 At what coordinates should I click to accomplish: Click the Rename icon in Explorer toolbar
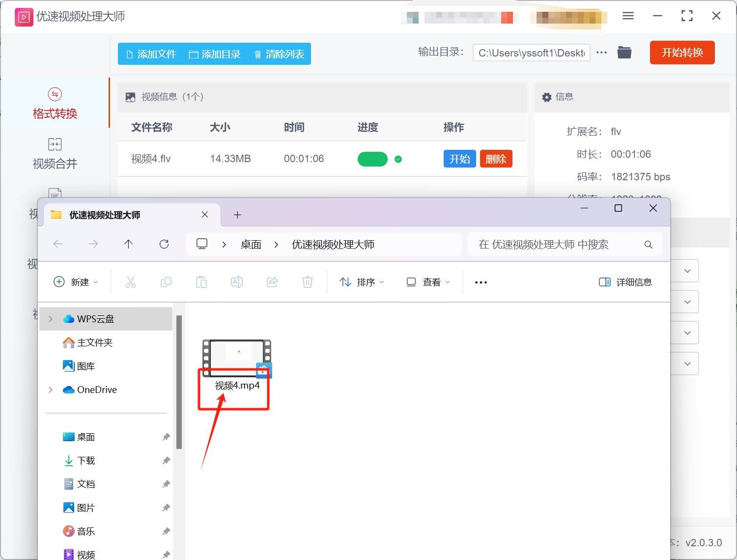237,282
